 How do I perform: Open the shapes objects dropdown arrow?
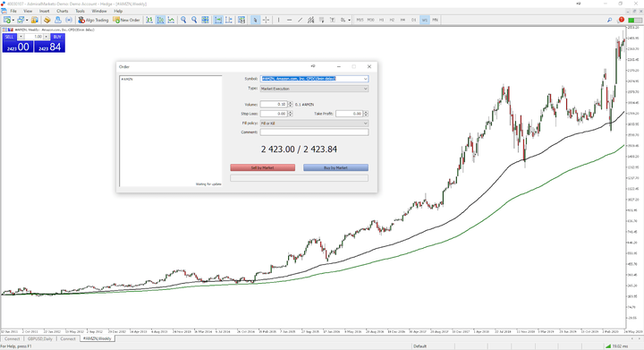click(349, 20)
